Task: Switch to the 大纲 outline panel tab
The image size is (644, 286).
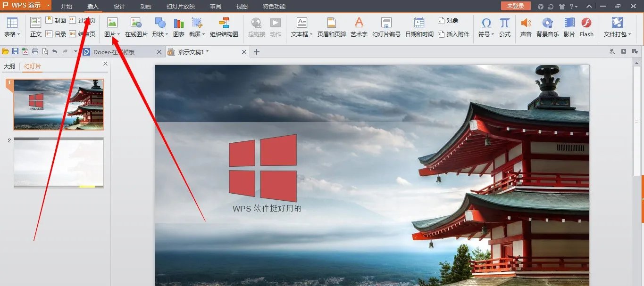Action: coord(9,66)
